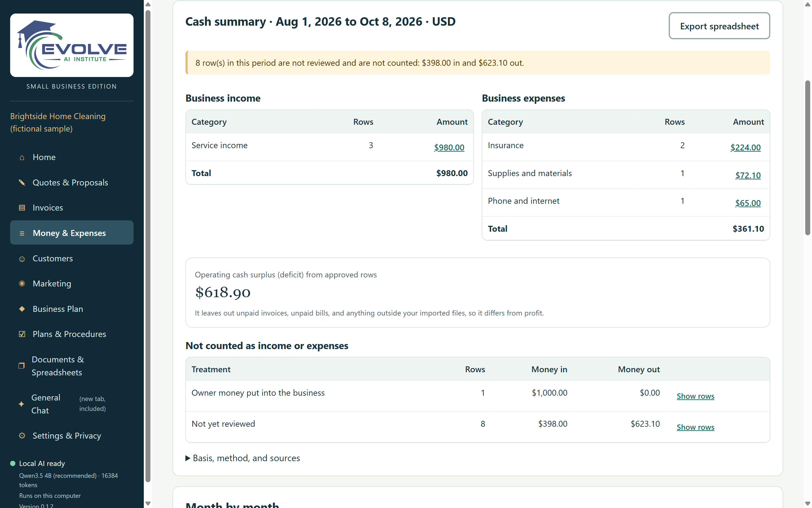Click the main page scroll down arrow
Viewport: 812px width, 508px height.
pos(808,503)
